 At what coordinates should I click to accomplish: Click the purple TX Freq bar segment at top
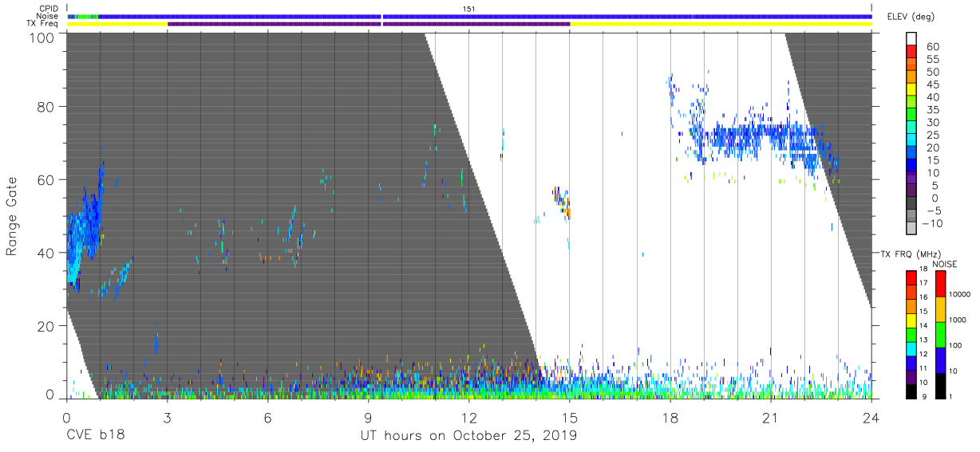coord(369,24)
